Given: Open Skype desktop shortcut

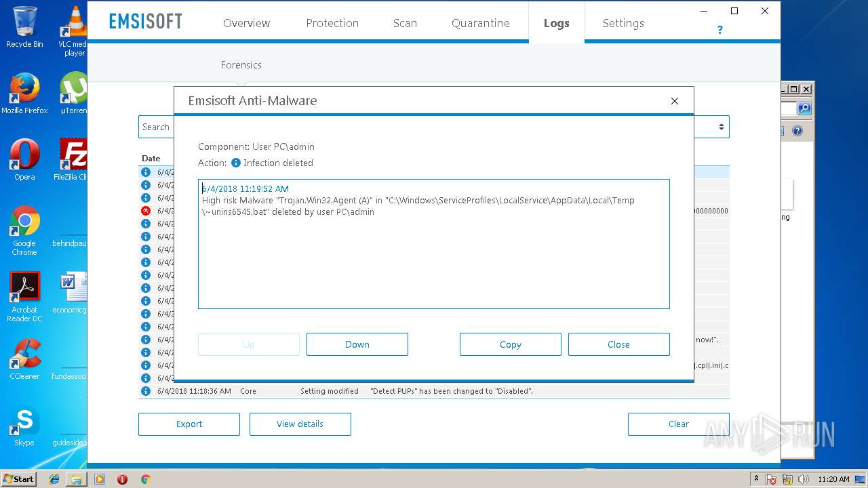Looking at the screenshot, I should pos(24,426).
